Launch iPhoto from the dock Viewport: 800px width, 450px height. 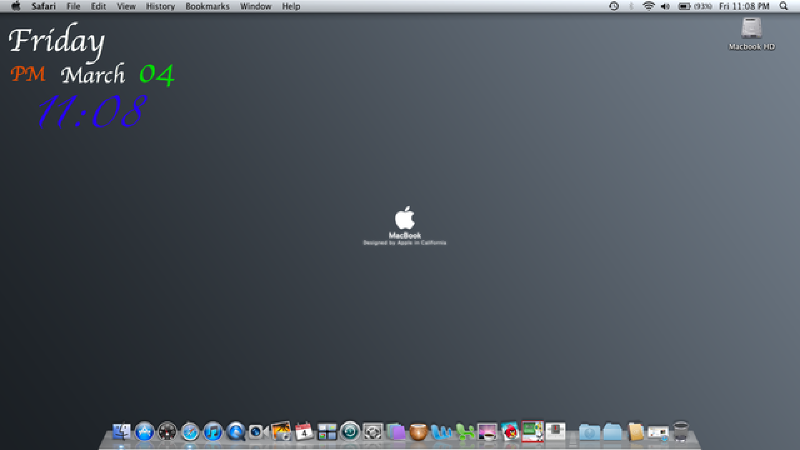pyautogui.click(x=281, y=431)
